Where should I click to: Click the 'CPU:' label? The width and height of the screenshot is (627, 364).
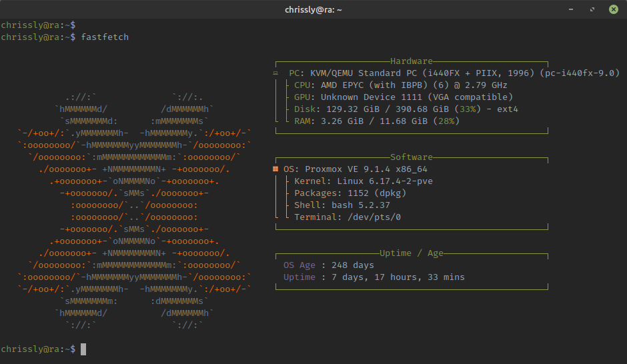(305, 85)
